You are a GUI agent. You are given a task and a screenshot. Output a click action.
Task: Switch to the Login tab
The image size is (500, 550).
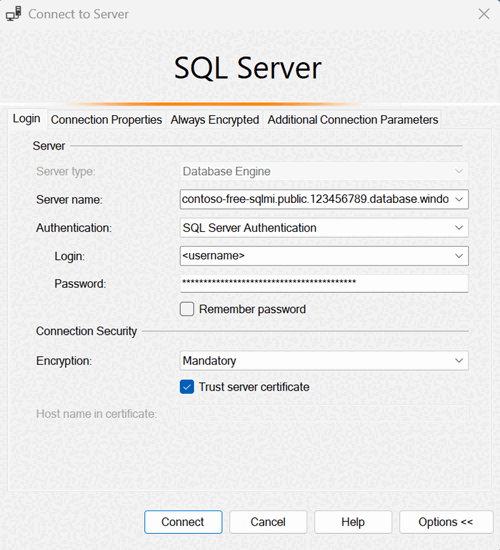(x=27, y=119)
